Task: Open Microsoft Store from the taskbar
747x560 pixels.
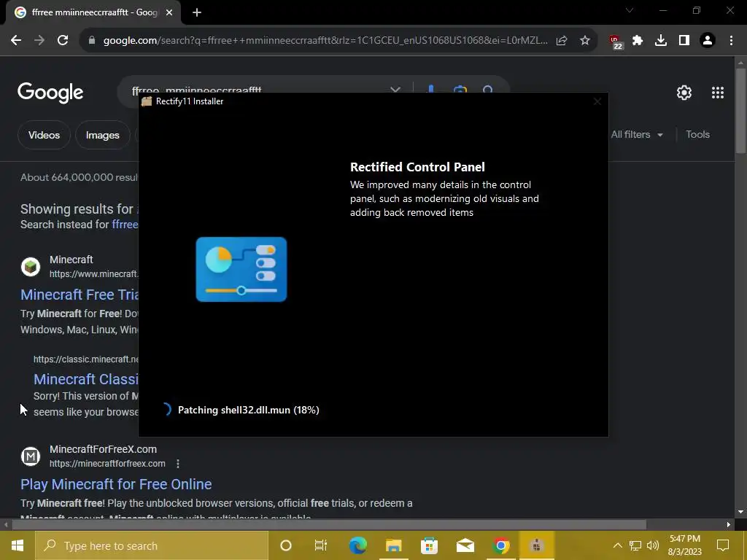Action: click(x=429, y=545)
